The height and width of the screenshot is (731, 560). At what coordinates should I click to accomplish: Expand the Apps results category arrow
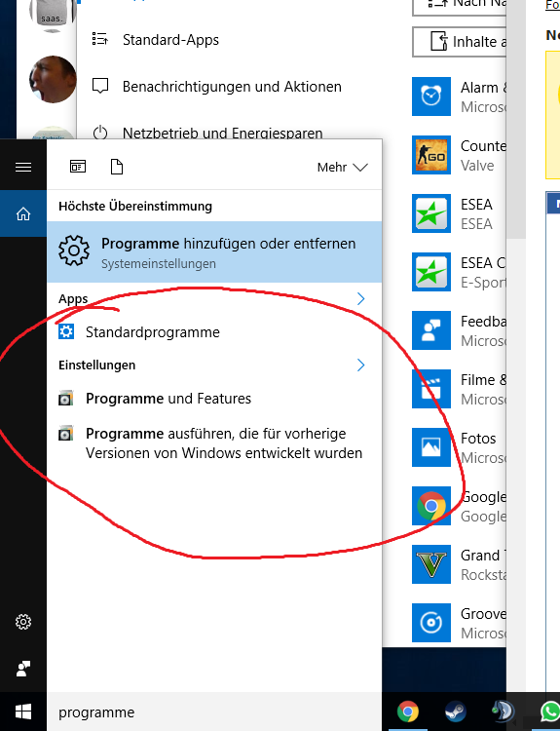point(360,299)
